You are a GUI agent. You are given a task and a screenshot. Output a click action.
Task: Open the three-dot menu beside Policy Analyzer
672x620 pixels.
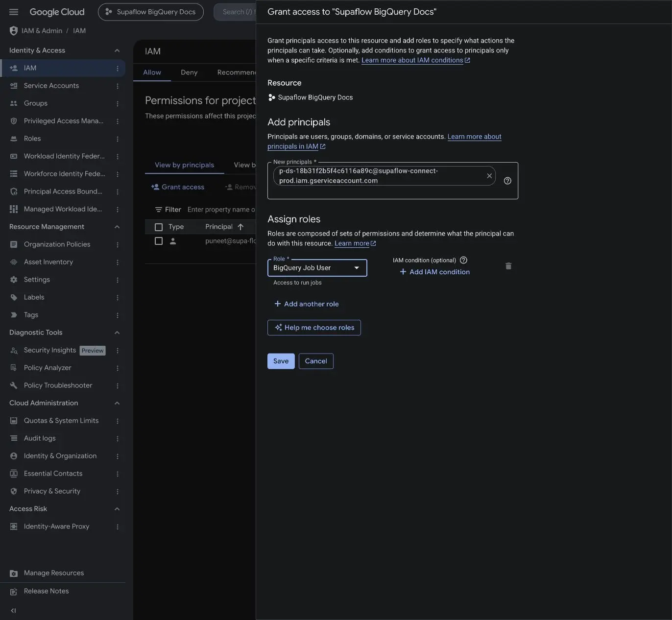118,368
